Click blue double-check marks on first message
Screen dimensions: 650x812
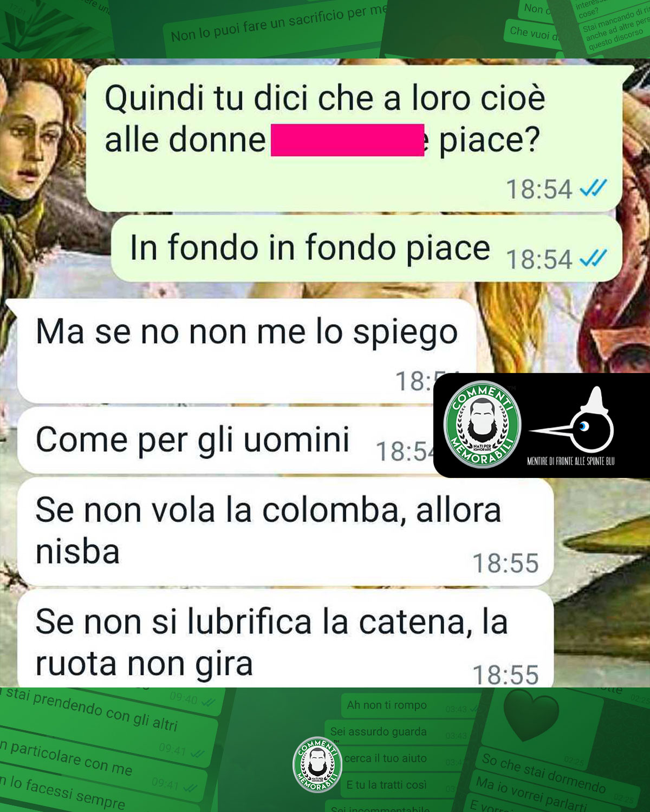593,188
